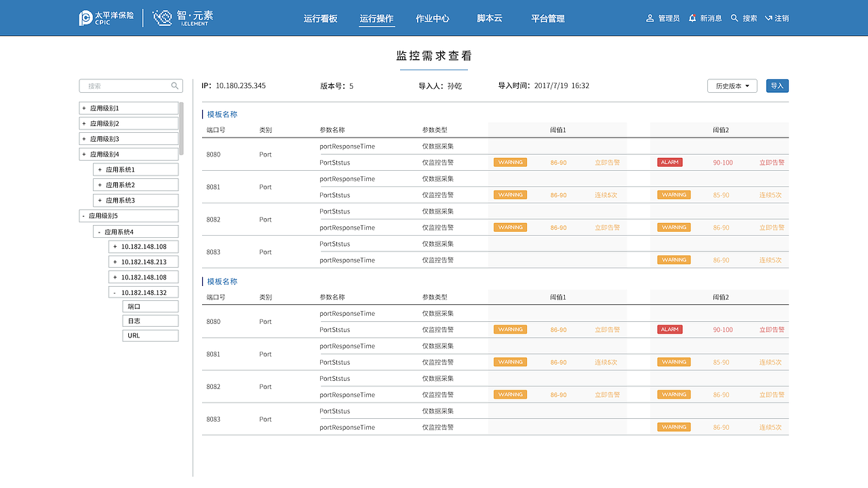Screen dimensions: 868x488
Task: Expand the 应用级别1 tree node
Action: [83, 108]
